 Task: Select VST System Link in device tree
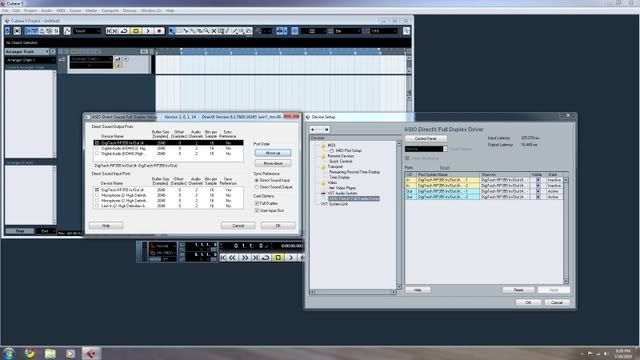334,204
